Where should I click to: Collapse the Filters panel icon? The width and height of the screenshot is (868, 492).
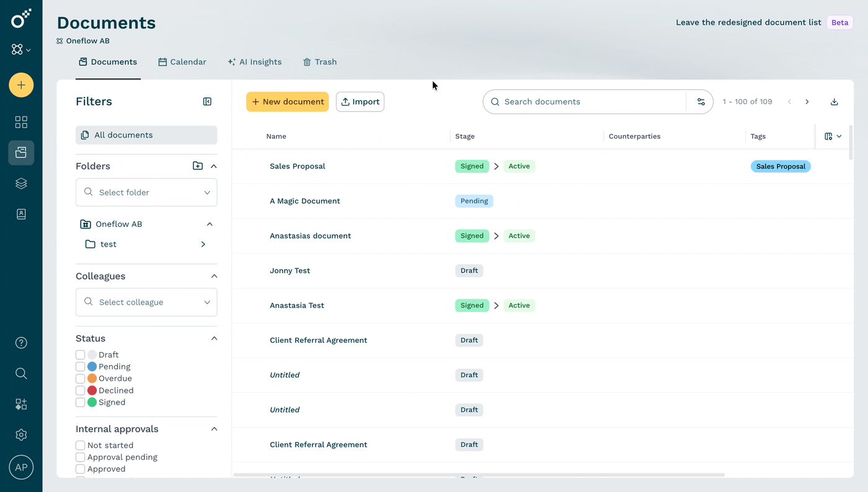coord(208,102)
